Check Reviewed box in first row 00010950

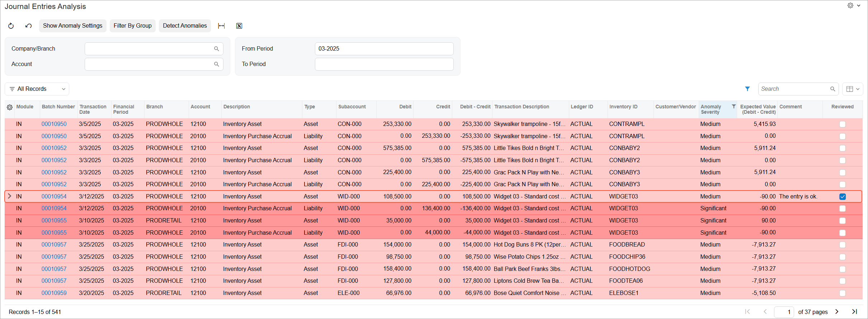[843, 124]
